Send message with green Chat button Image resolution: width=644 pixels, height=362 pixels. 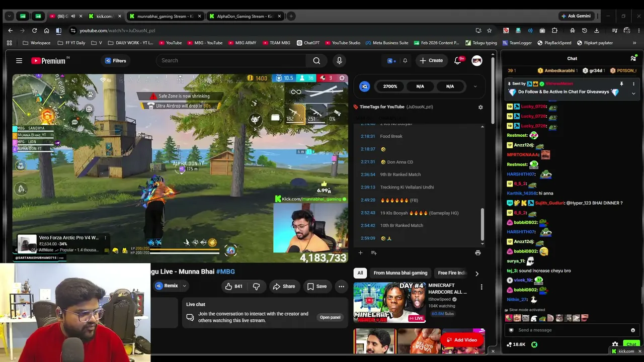(x=631, y=344)
